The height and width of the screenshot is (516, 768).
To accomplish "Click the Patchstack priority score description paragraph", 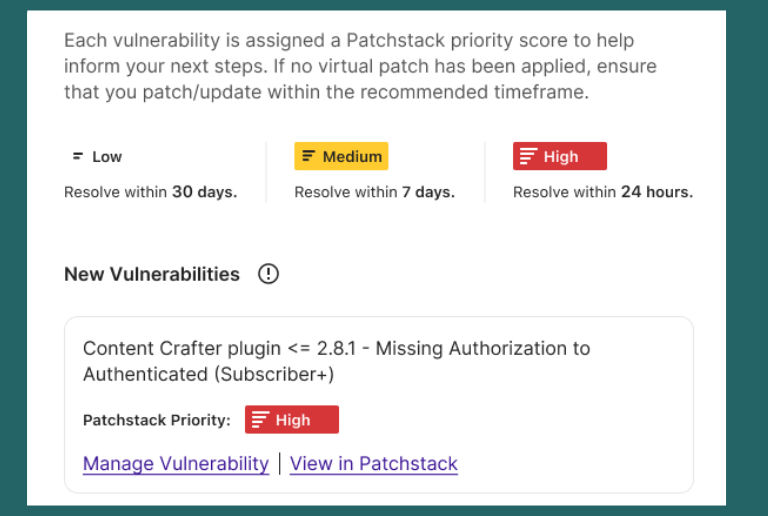I will (361, 67).
